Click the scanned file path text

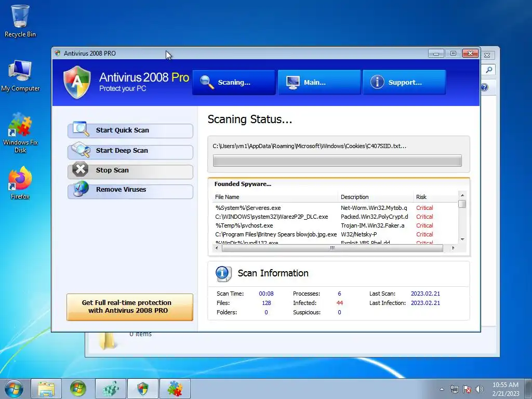click(x=310, y=146)
